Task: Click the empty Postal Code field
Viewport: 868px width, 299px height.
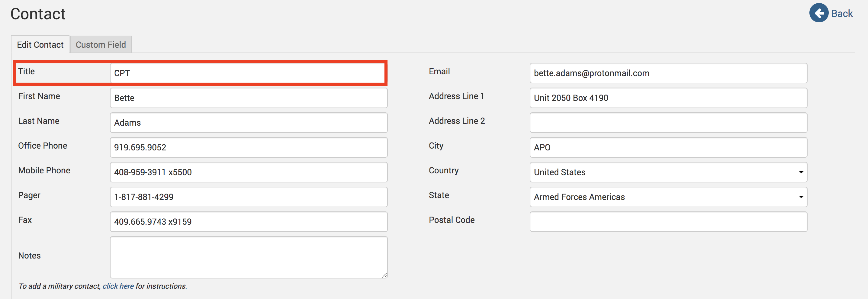Action: pos(668,222)
